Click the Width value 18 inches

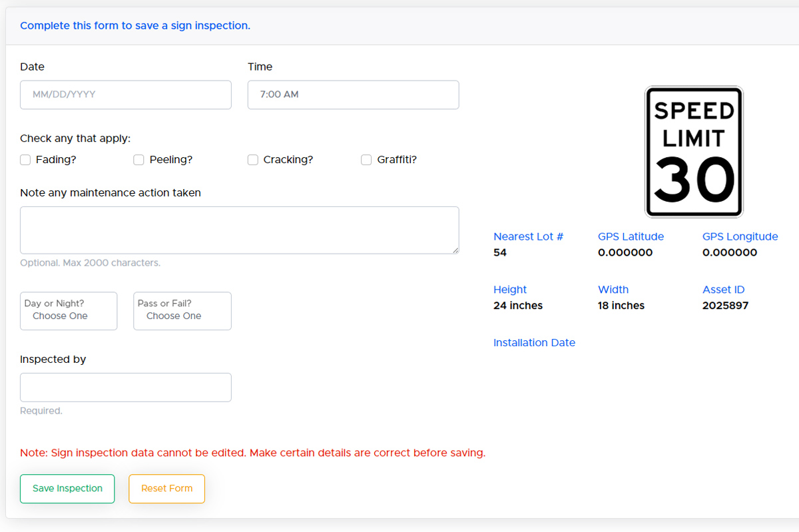621,306
